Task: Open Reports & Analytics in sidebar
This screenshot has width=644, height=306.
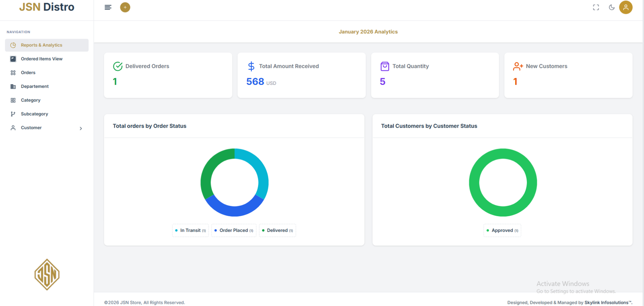Action: pos(41,45)
